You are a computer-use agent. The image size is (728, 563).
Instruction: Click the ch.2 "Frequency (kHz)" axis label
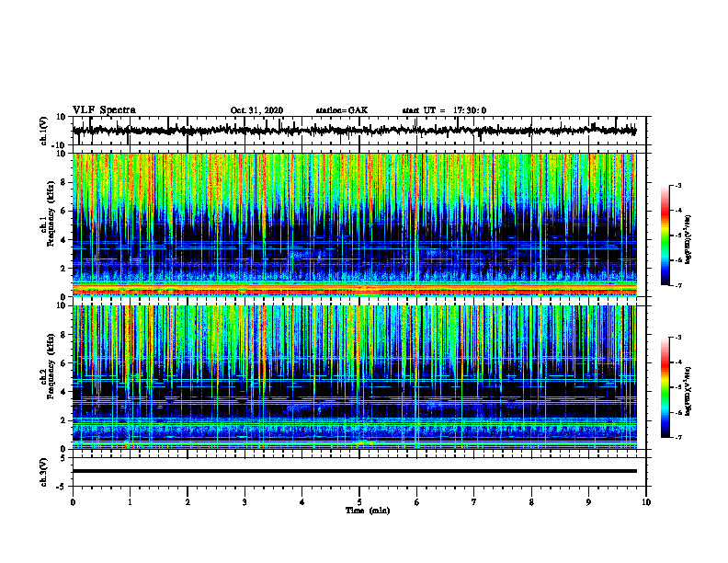click(51, 366)
